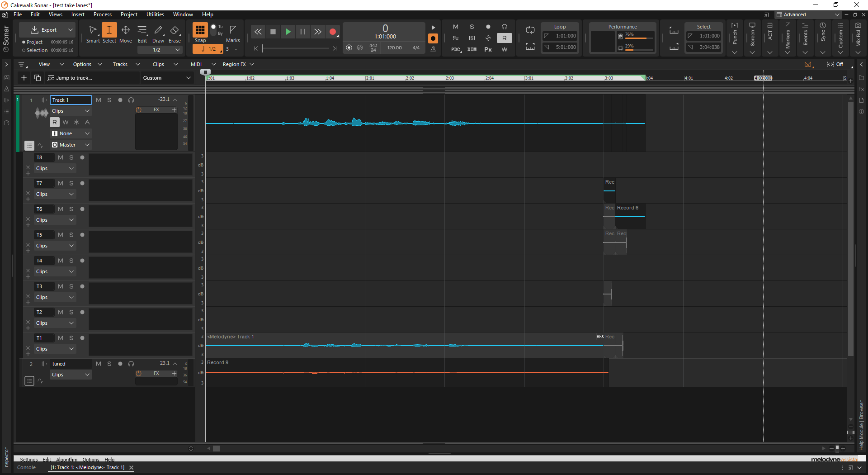The image size is (868, 475).
Task: Solo take lane T5
Action: tap(71, 235)
